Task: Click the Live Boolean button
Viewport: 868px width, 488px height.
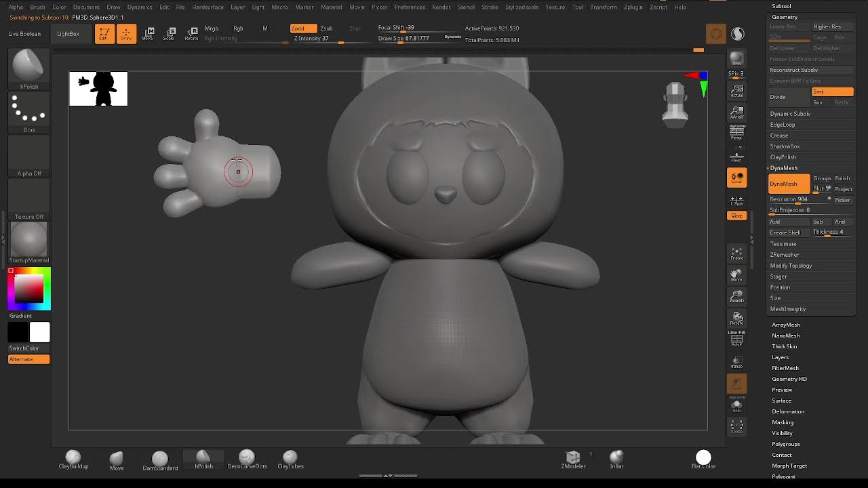Action: pos(24,33)
